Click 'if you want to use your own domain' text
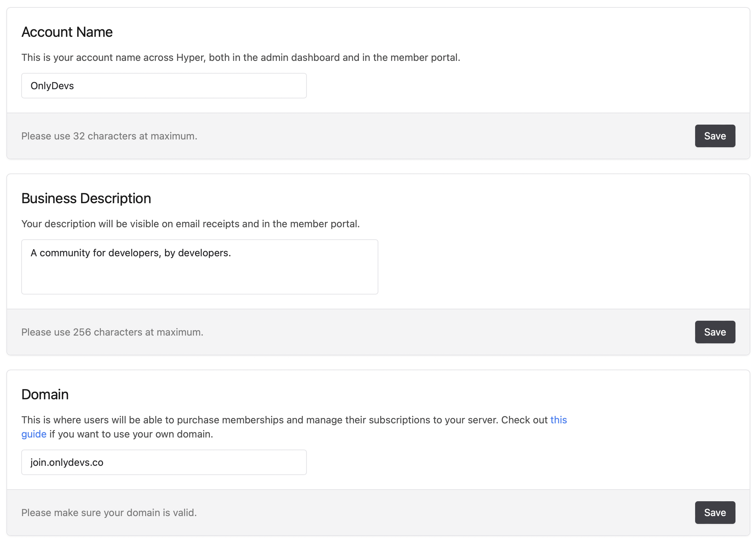The image size is (756, 543). click(x=131, y=434)
